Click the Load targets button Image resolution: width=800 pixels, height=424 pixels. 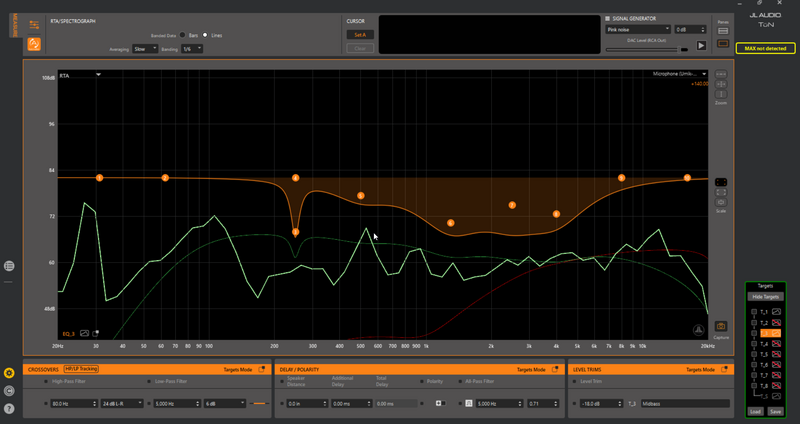[x=755, y=411]
